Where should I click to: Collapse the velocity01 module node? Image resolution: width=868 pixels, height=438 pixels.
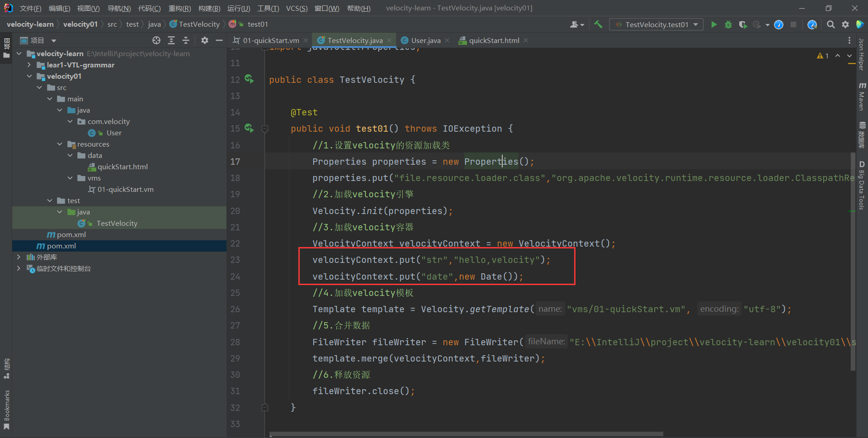click(x=29, y=76)
